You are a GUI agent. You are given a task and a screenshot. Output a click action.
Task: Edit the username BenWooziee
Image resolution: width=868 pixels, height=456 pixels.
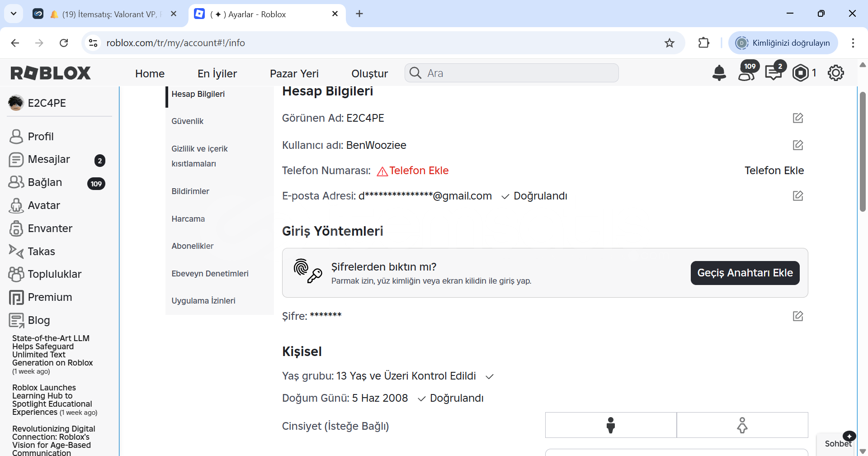click(x=798, y=145)
